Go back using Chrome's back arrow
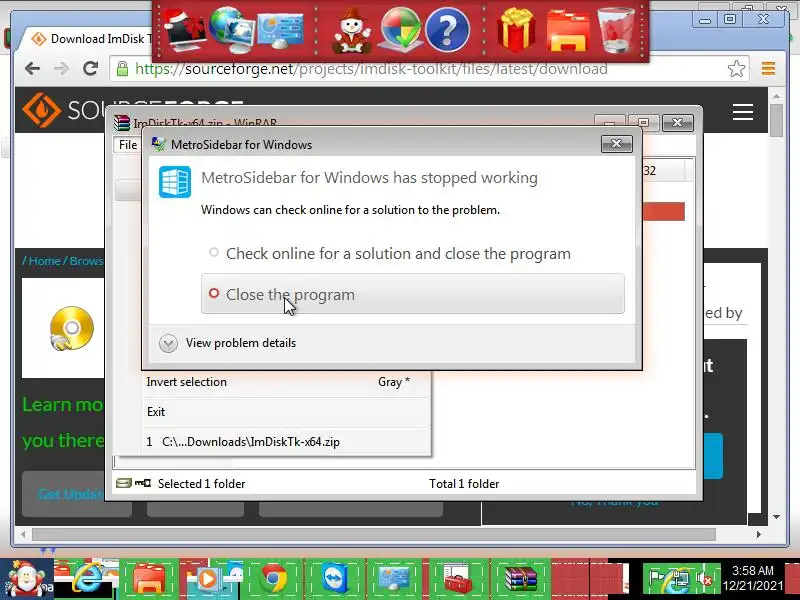Viewport: 800px width, 600px height. point(32,68)
